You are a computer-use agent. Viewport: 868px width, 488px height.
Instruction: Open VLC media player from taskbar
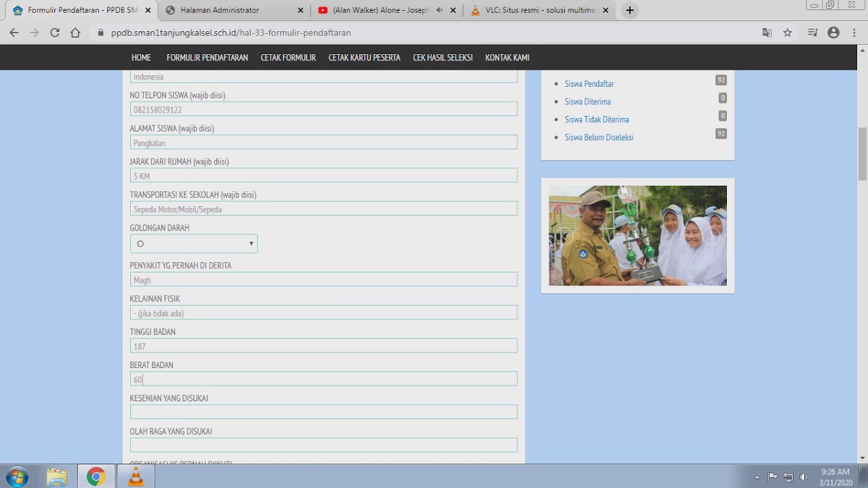[x=136, y=477]
